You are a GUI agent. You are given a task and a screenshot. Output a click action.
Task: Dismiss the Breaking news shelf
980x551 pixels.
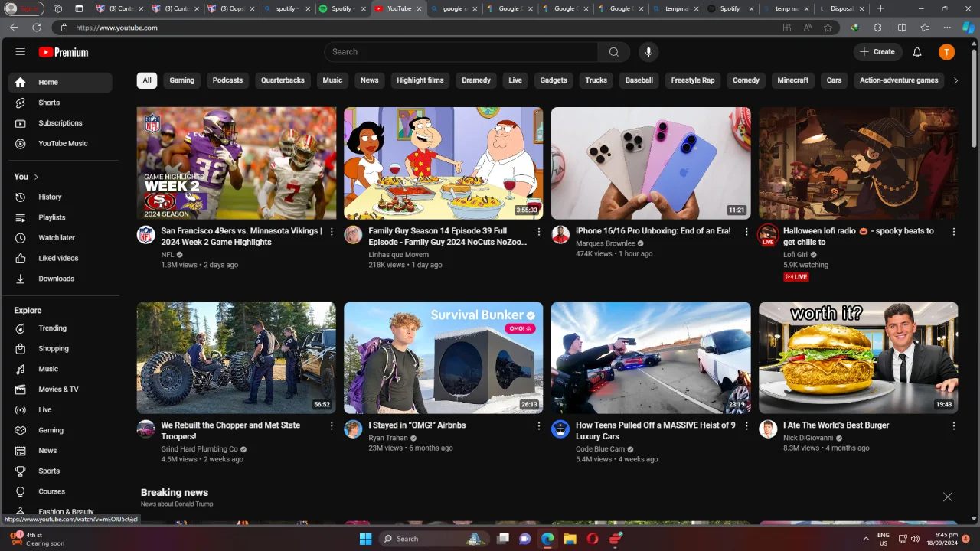[x=948, y=497]
